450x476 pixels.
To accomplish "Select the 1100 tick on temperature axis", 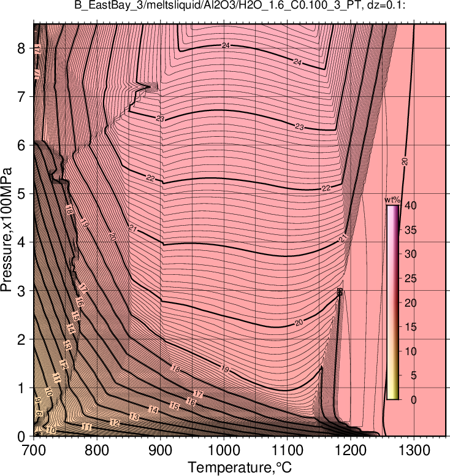I will pyautogui.click(x=288, y=450).
